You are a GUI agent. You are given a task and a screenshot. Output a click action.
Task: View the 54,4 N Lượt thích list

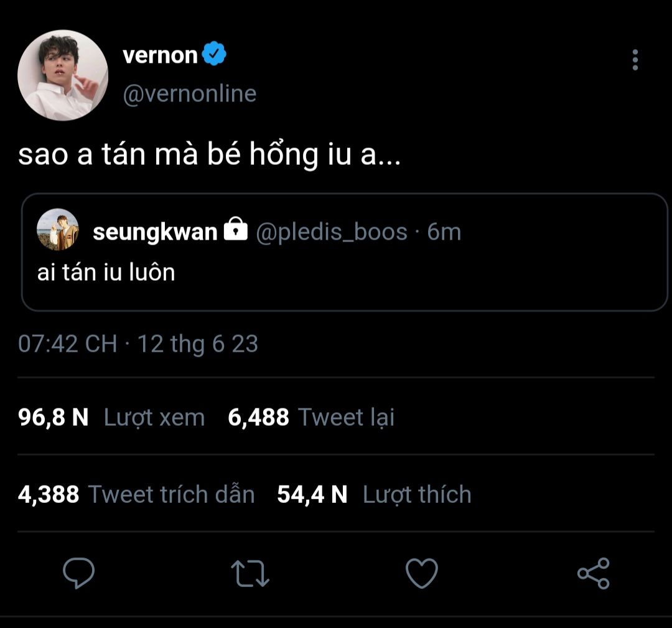[374, 494]
